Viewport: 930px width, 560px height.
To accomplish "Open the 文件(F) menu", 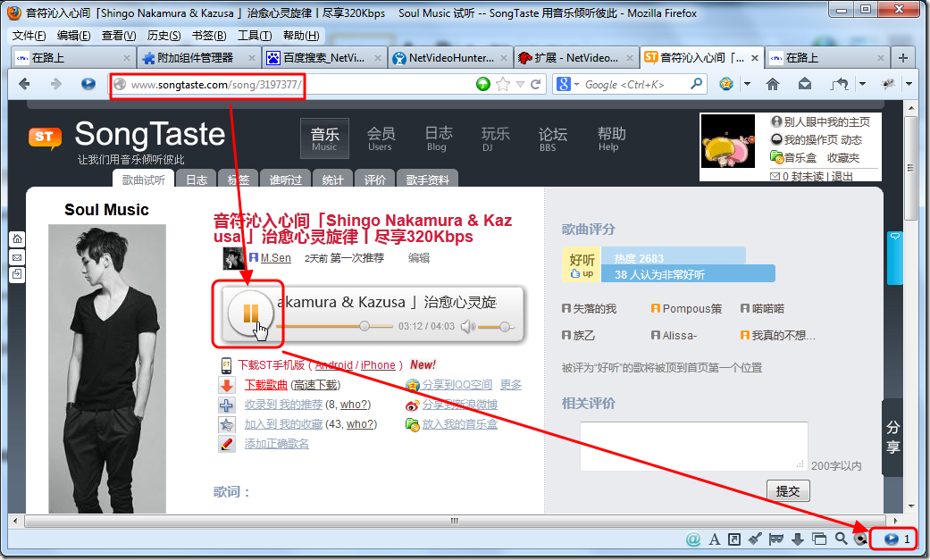I will pyautogui.click(x=29, y=36).
